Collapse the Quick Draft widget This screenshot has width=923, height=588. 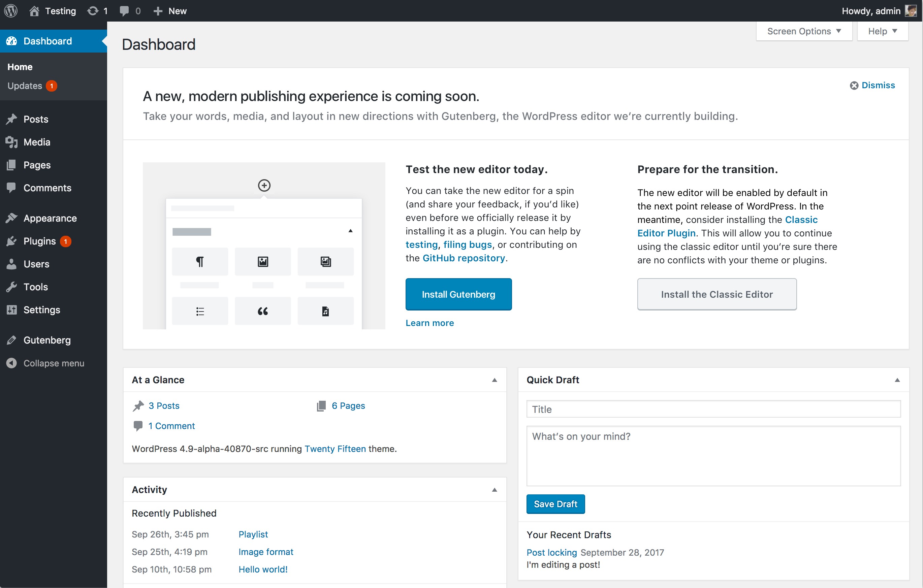tap(897, 380)
